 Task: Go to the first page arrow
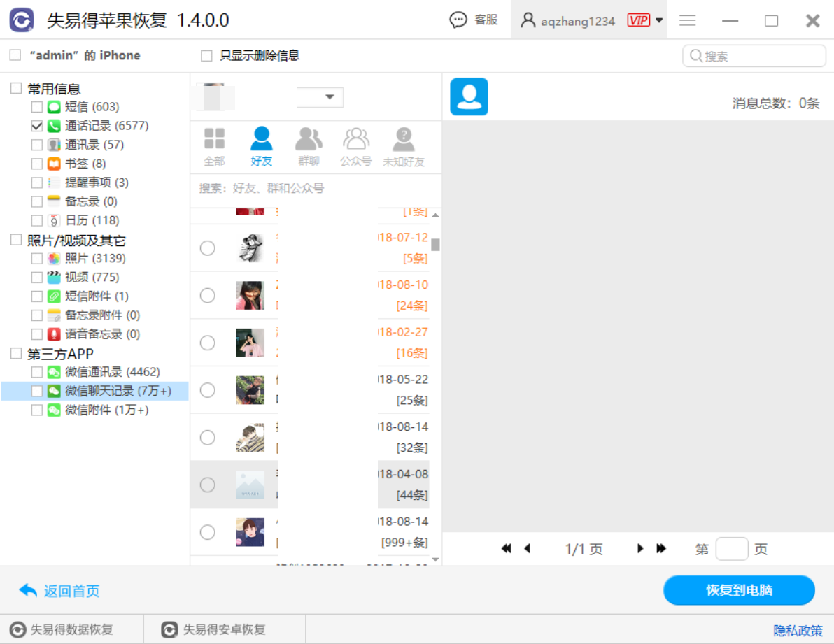pos(507,548)
